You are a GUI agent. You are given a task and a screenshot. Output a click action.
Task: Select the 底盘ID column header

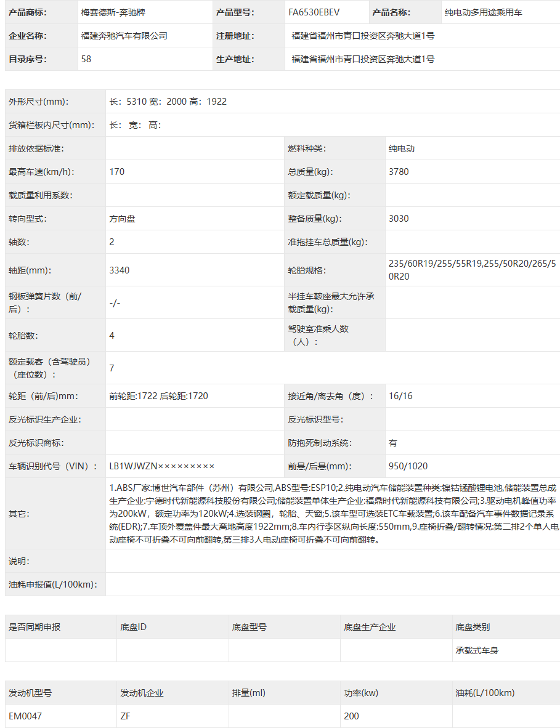tap(133, 627)
